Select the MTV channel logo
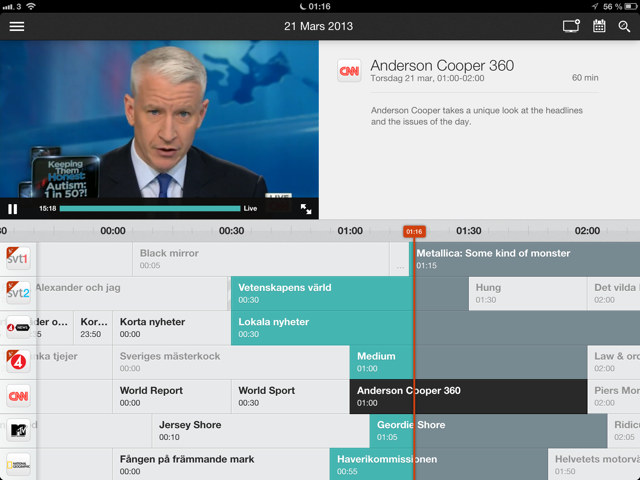This screenshot has width=640, height=480. (18, 430)
